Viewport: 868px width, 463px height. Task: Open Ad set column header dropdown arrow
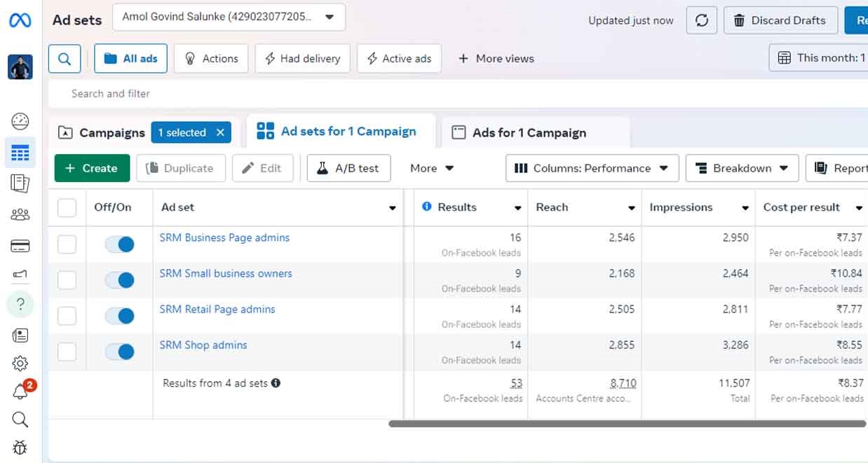click(x=393, y=208)
